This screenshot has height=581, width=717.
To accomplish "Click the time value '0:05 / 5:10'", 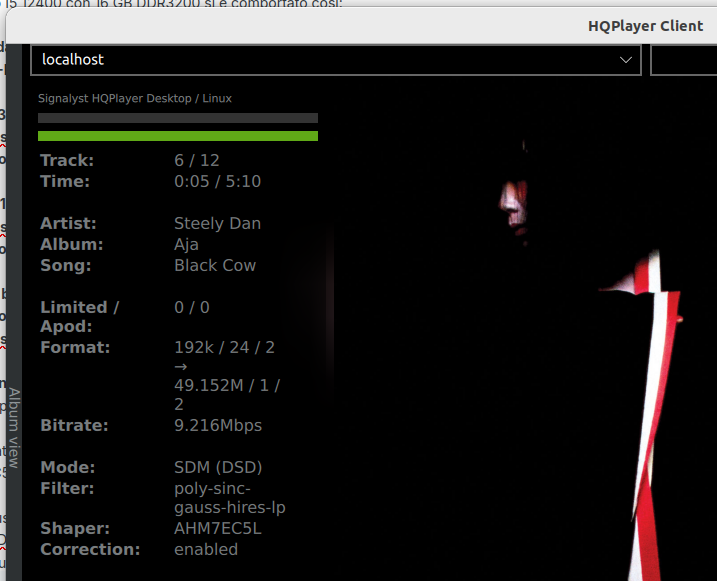I will 217,181.
